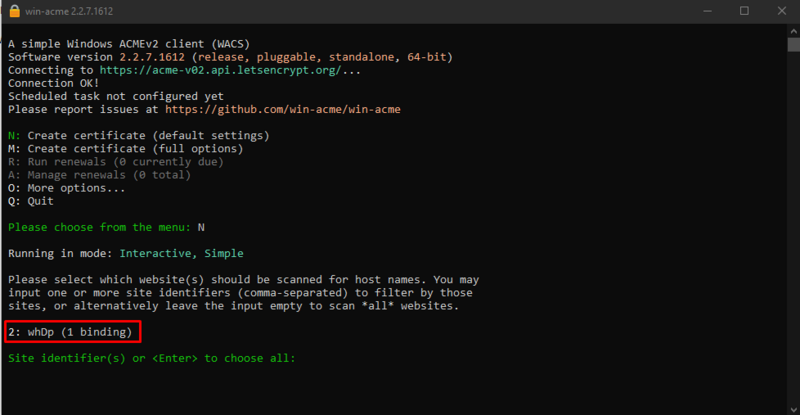800x415 pixels.
Task: Click the scrollbar down arrow
Action: pos(793,409)
